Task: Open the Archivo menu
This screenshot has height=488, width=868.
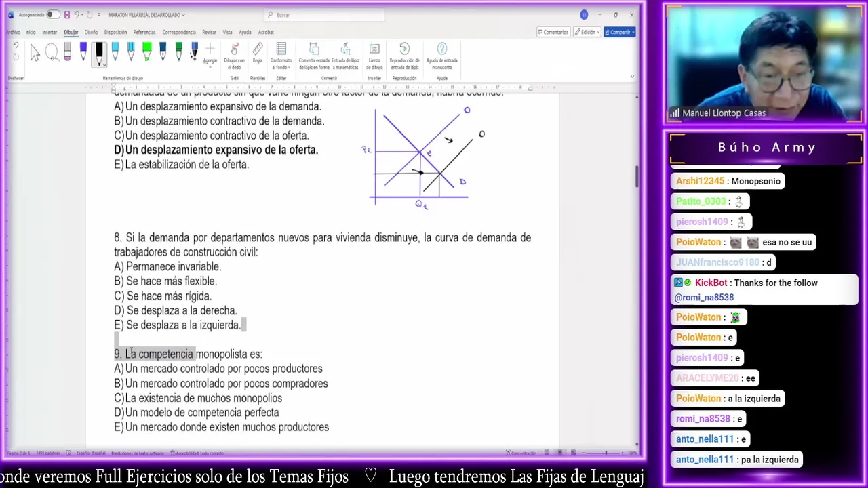Action: (13, 32)
